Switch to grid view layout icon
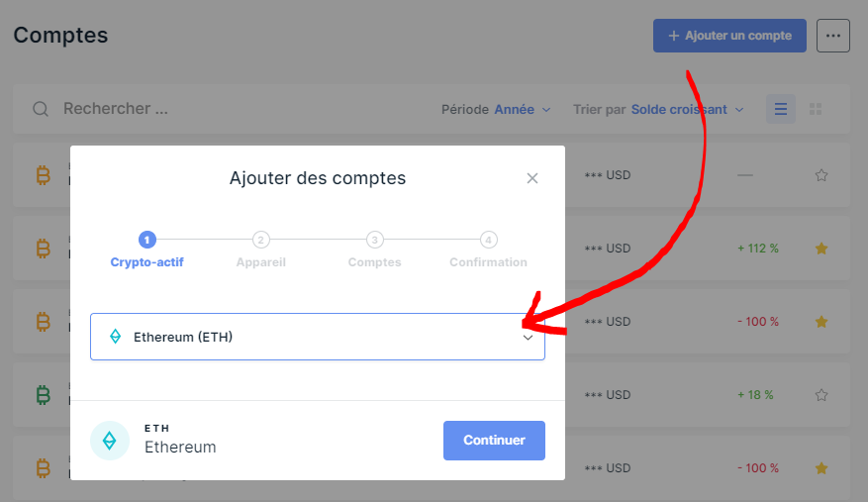Image resolution: width=868 pixels, height=502 pixels. coord(817,109)
